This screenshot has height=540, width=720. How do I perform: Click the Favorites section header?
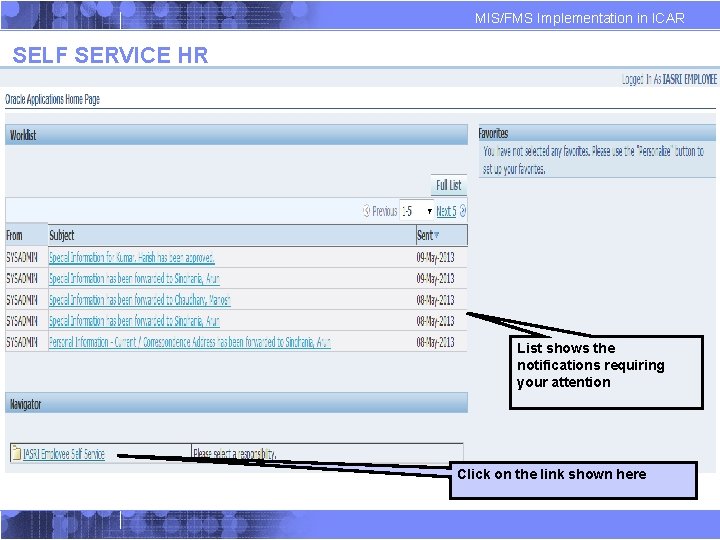coord(597,133)
